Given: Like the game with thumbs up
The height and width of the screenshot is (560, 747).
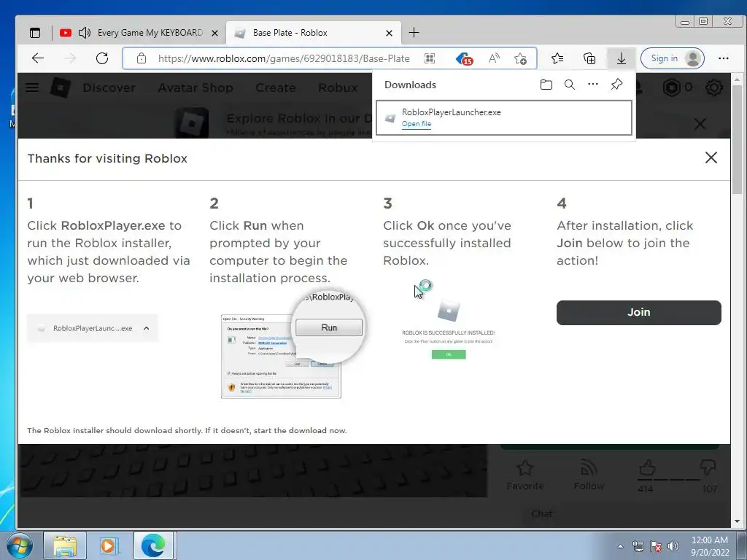Looking at the screenshot, I should click(x=647, y=468).
